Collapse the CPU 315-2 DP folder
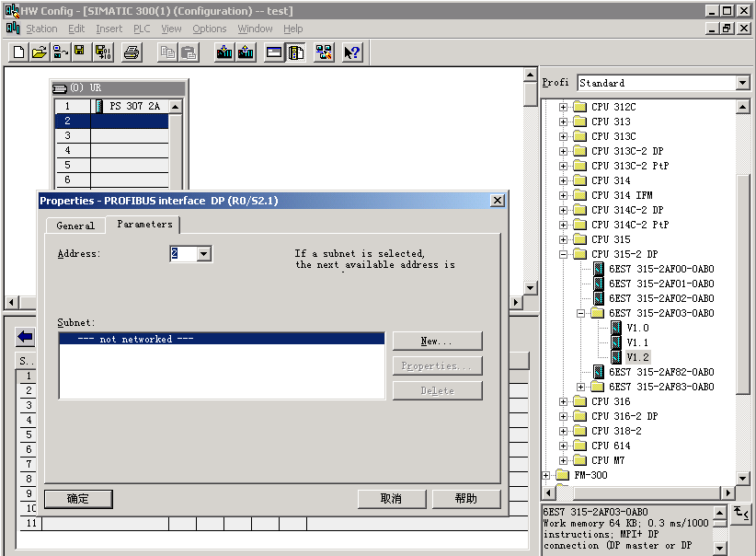The height and width of the screenshot is (556, 756). point(564,254)
